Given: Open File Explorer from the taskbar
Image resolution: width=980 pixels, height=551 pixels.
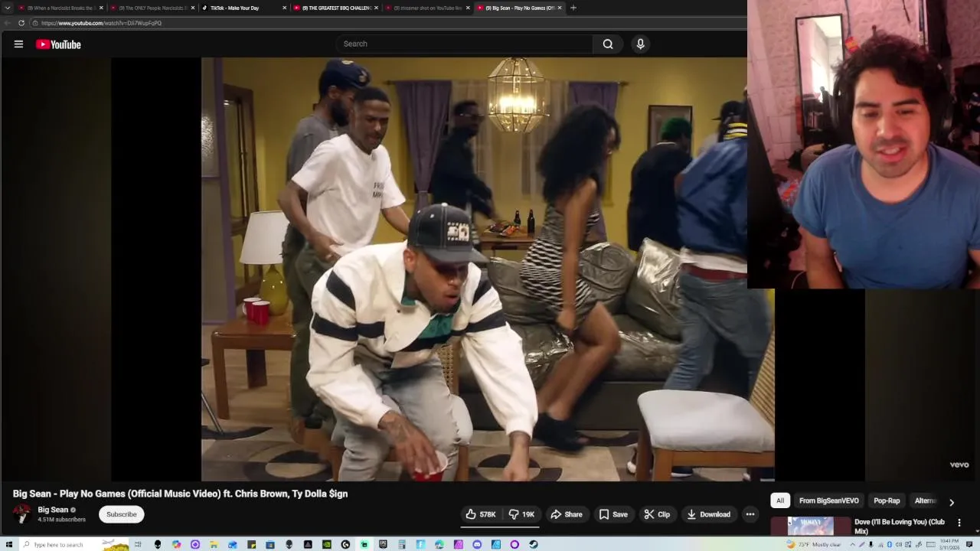Looking at the screenshot, I should [214, 544].
